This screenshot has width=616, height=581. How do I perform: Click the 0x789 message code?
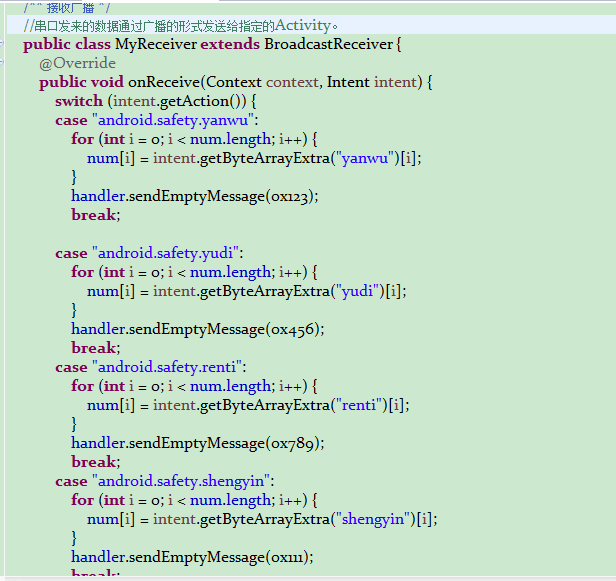[x=294, y=443]
